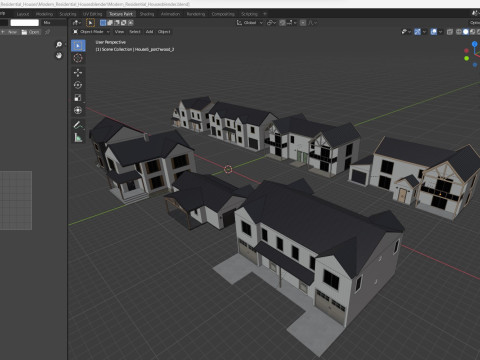Open the pivot point dropdown
This screenshot has width=480, height=360.
[x=272, y=23]
